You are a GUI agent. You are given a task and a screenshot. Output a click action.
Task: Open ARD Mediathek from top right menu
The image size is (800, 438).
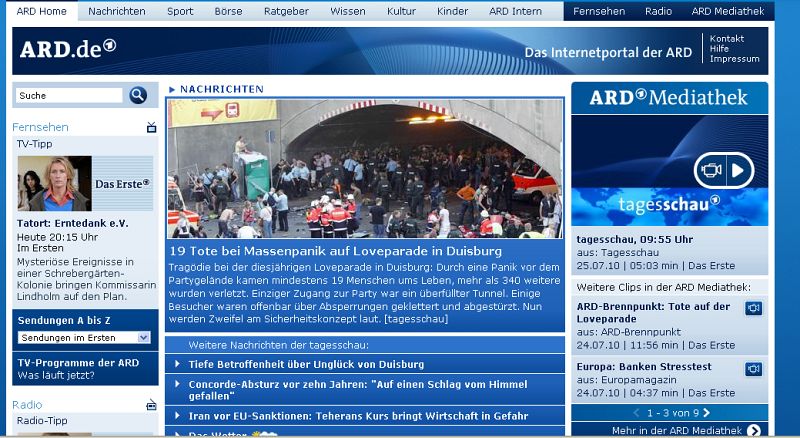727,11
